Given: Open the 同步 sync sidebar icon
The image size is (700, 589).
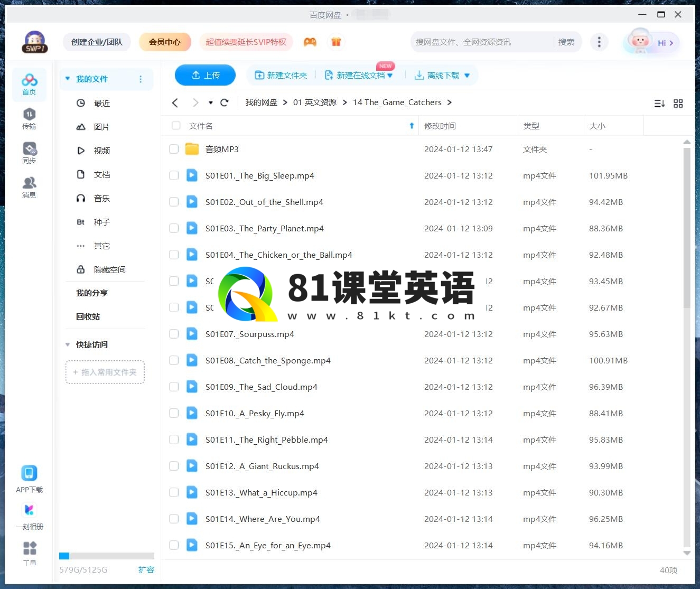Looking at the screenshot, I should 29,153.
